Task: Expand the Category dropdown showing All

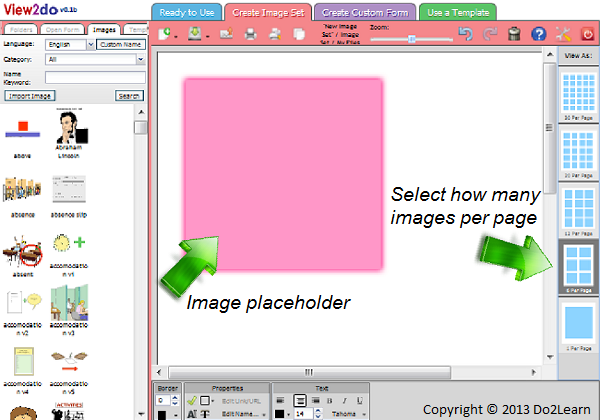Action: click(x=95, y=60)
